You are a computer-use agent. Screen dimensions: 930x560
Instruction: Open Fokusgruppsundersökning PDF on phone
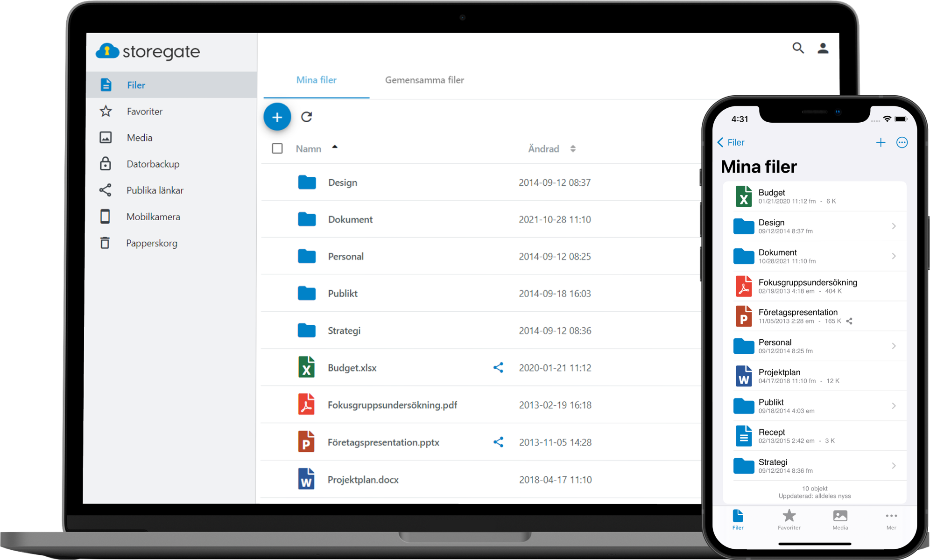tap(815, 286)
